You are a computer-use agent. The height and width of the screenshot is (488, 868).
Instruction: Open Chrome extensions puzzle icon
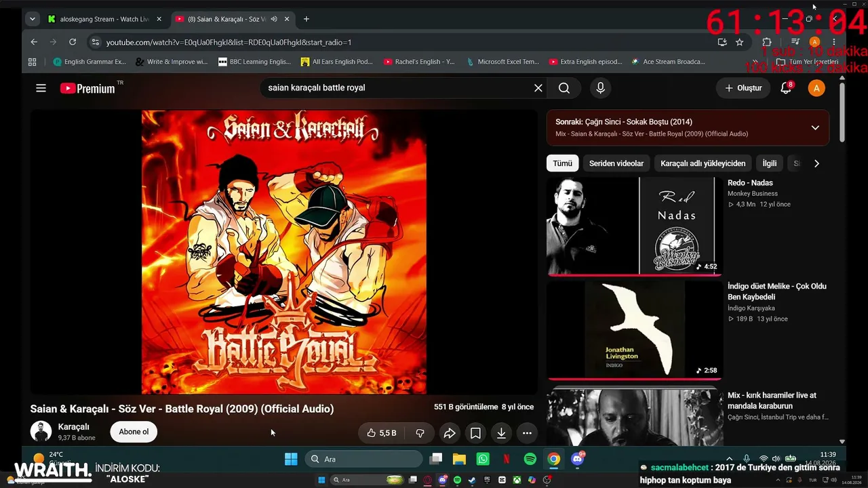[x=768, y=42]
